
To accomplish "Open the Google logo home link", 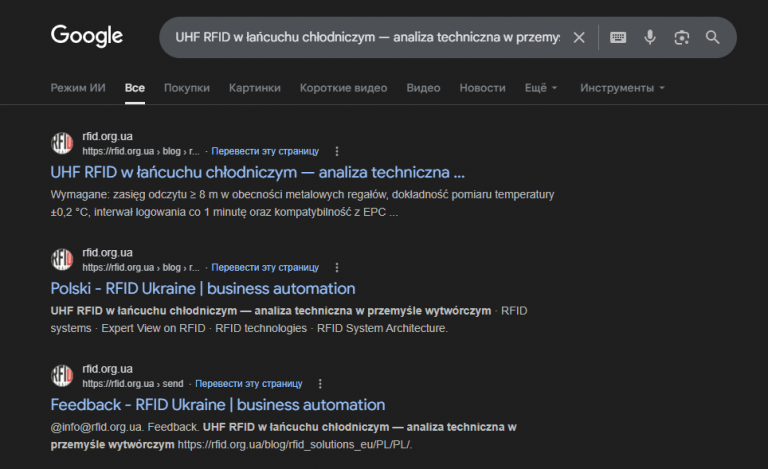I will 87,36.
